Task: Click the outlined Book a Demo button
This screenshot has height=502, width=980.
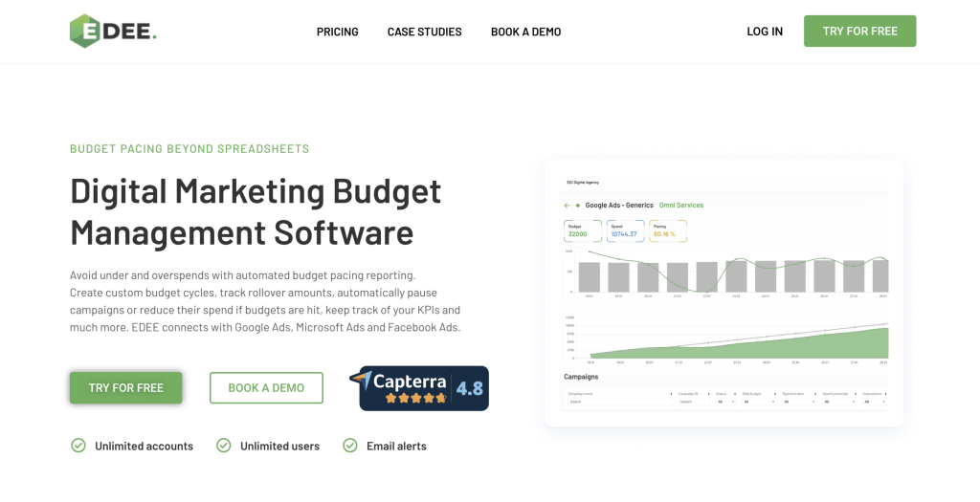Action: point(266,388)
